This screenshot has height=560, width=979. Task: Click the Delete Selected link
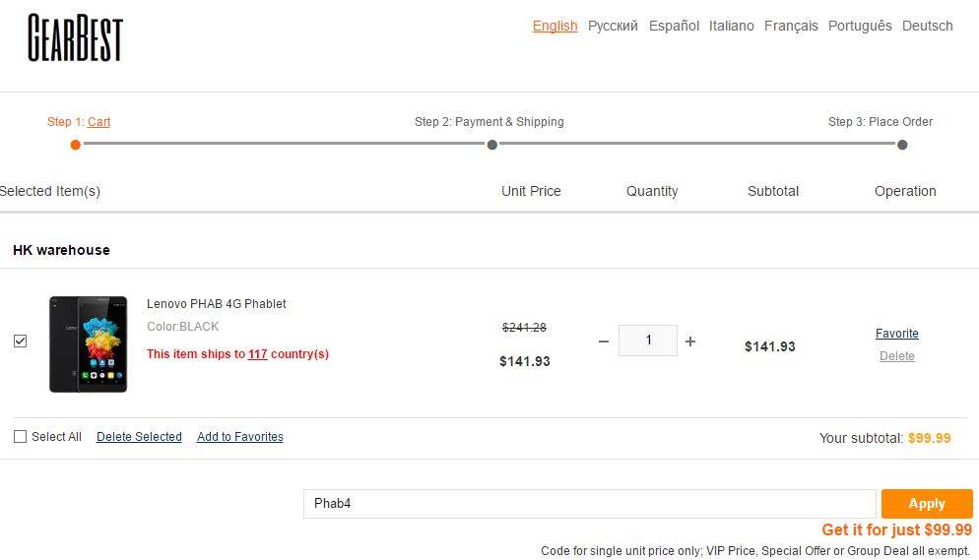click(139, 437)
